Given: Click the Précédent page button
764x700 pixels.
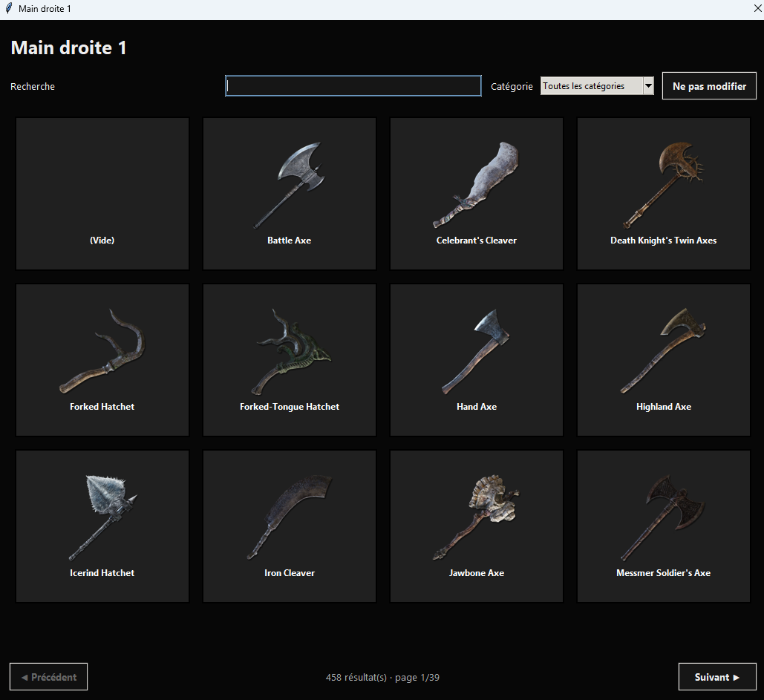Looking at the screenshot, I should coord(49,677).
